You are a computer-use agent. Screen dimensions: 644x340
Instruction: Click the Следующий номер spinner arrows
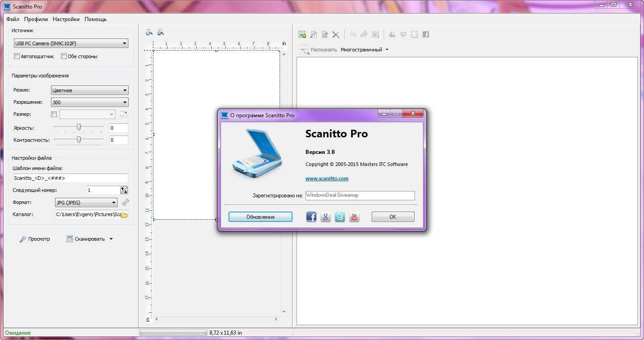tap(124, 190)
